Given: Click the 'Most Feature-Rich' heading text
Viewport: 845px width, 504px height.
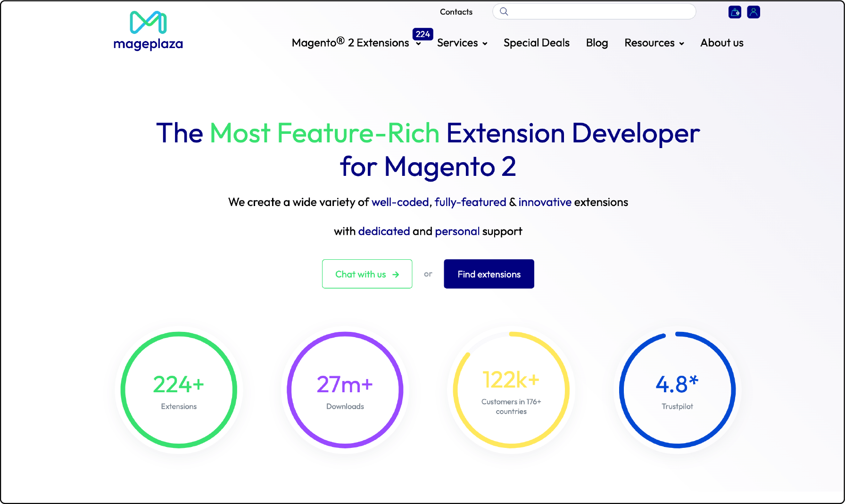Looking at the screenshot, I should (324, 133).
